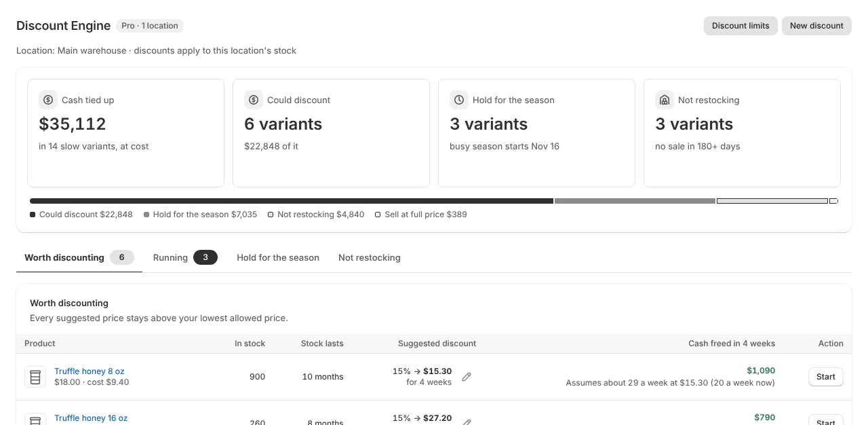The image size is (868, 425).
Task: Click the Hold for the season gray bar segment
Action: [635, 201]
